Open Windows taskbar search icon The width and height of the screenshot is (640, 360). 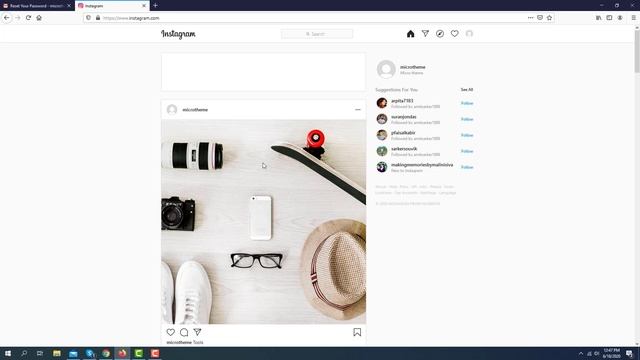pyautogui.click(x=24, y=353)
